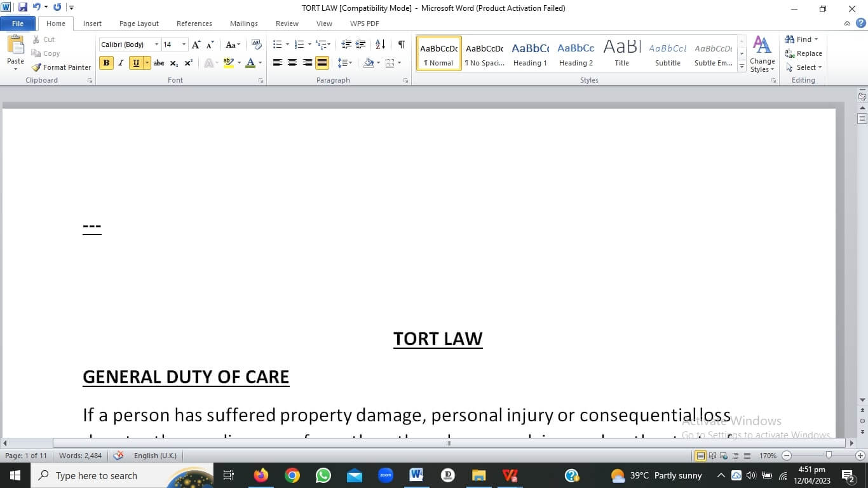Open the Paragraph dialog launcher
The height and width of the screenshot is (488, 868).
[405, 81]
